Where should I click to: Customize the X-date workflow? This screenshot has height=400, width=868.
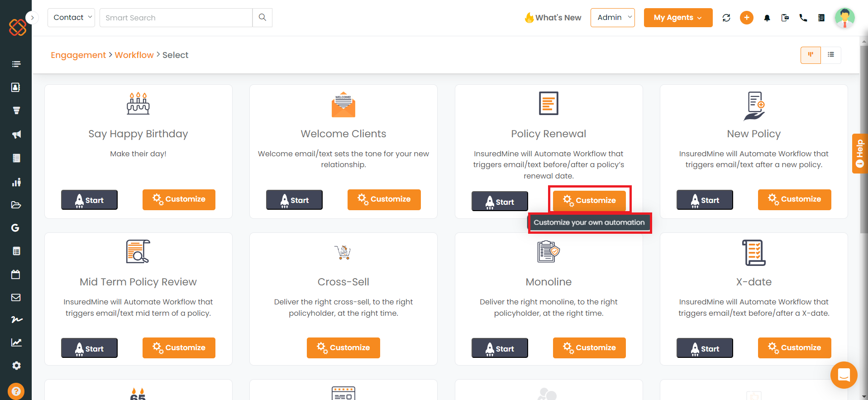click(x=795, y=348)
